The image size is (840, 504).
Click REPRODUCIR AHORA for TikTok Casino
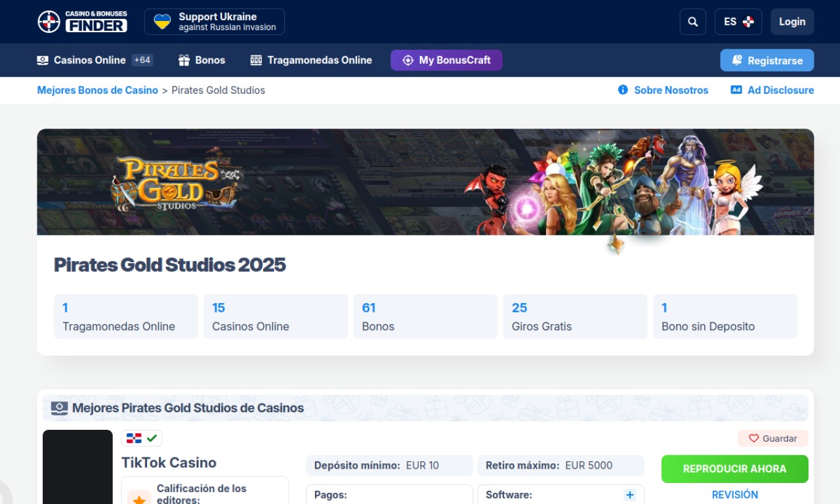pyautogui.click(x=735, y=469)
